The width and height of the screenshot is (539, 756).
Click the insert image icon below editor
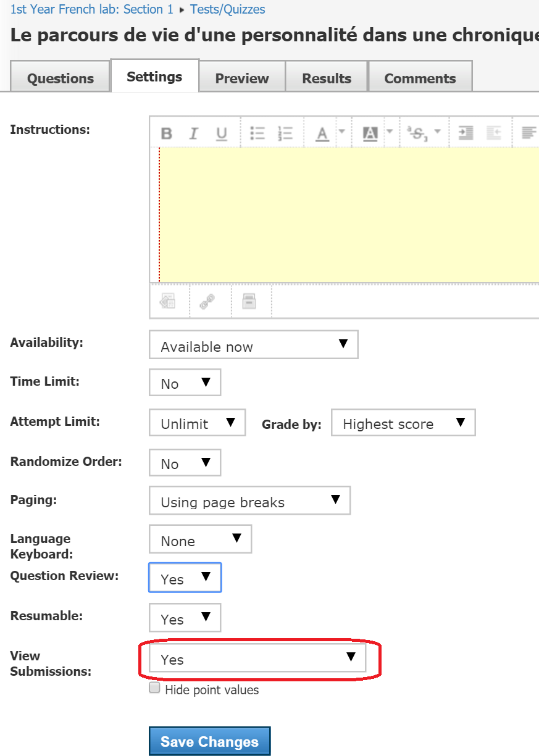pyautogui.click(x=168, y=301)
